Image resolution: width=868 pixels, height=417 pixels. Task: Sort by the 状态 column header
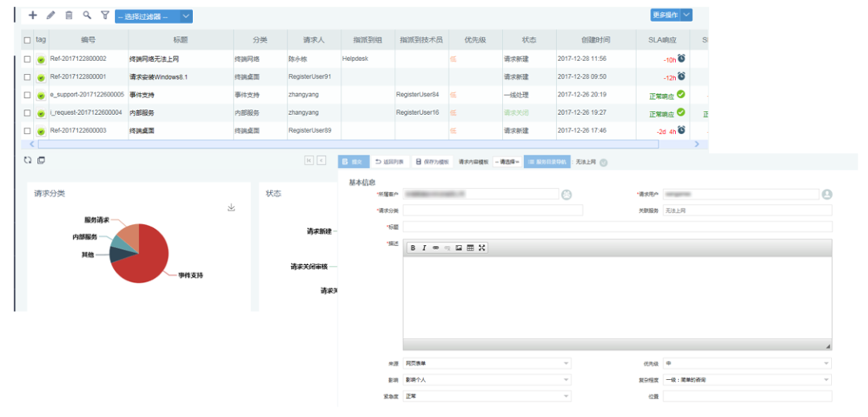(x=529, y=40)
